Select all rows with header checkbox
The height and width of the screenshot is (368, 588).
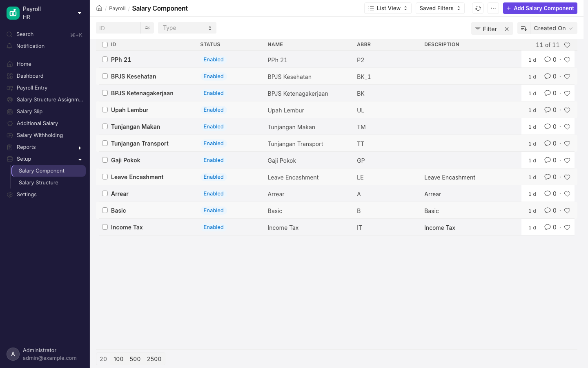pyautogui.click(x=105, y=45)
